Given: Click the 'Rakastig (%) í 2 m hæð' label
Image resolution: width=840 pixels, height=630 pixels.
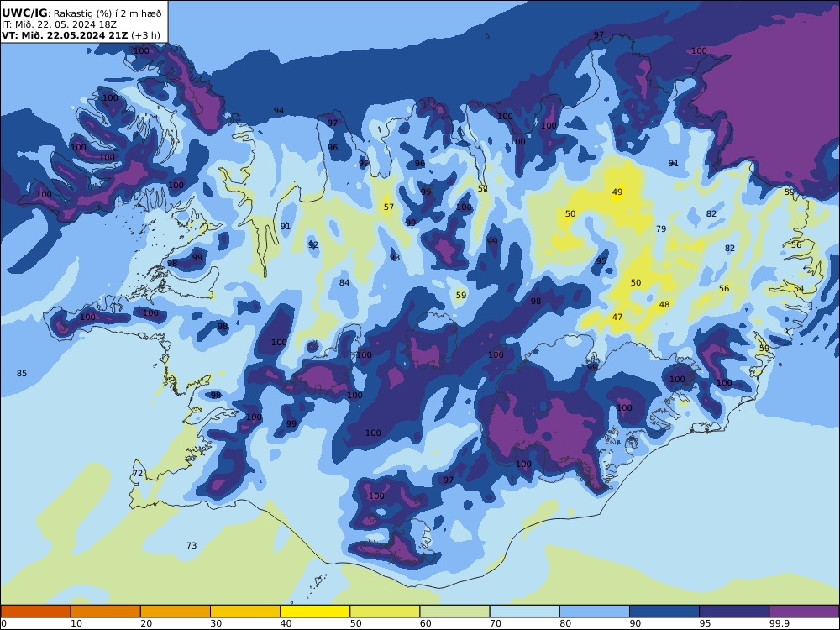Looking at the screenshot, I should (x=108, y=13).
